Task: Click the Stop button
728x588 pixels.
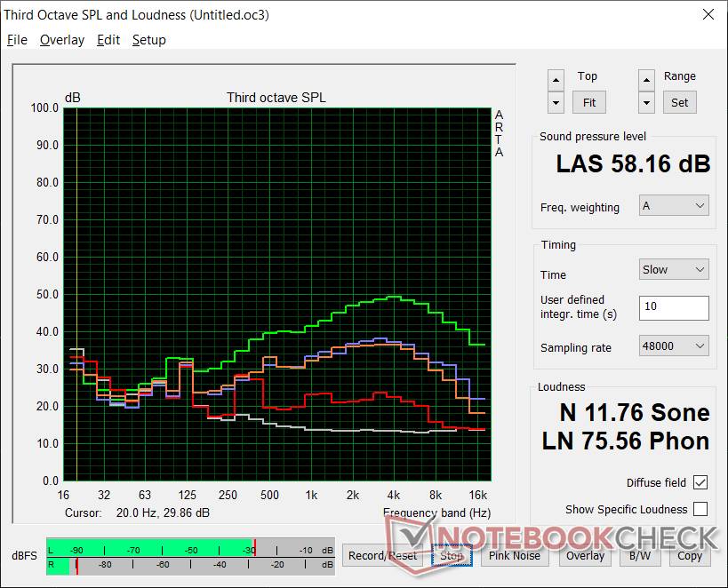Action: (x=452, y=555)
